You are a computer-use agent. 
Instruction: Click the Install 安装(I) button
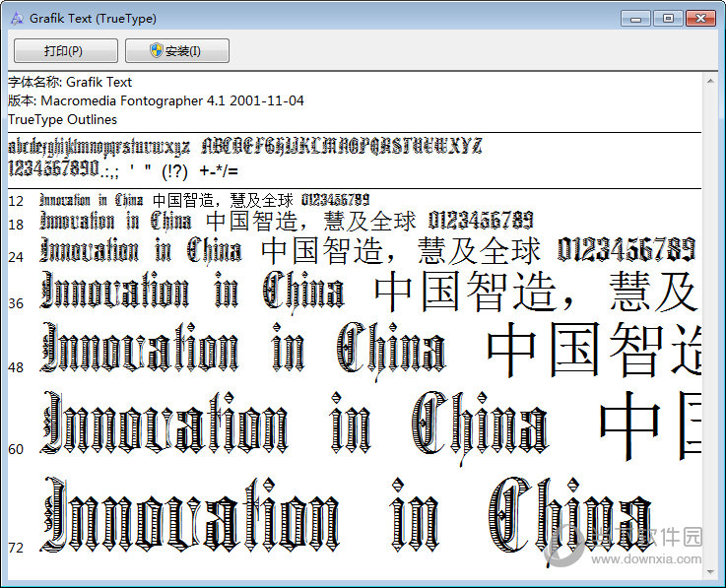click(177, 50)
